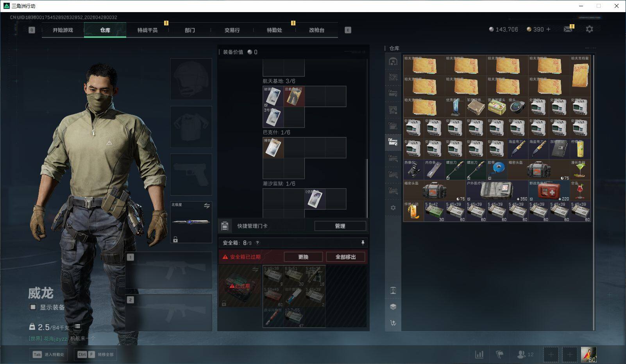
Task: Select the crystal trophy item in warehouse
Action: [x=455, y=107]
